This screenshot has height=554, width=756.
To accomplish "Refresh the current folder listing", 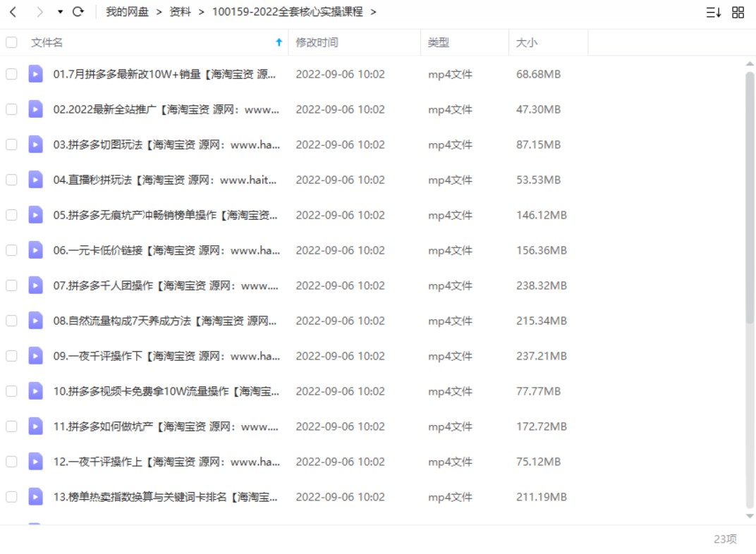I will pos(78,12).
